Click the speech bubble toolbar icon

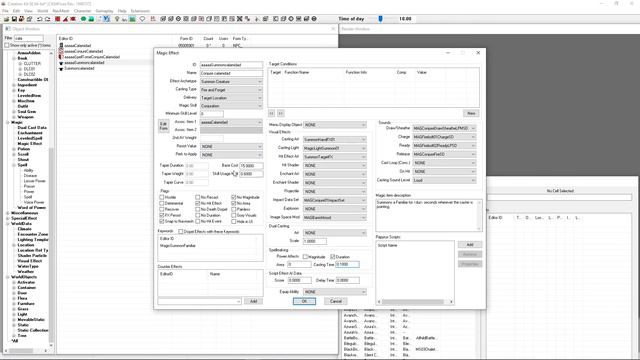(x=142, y=19)
